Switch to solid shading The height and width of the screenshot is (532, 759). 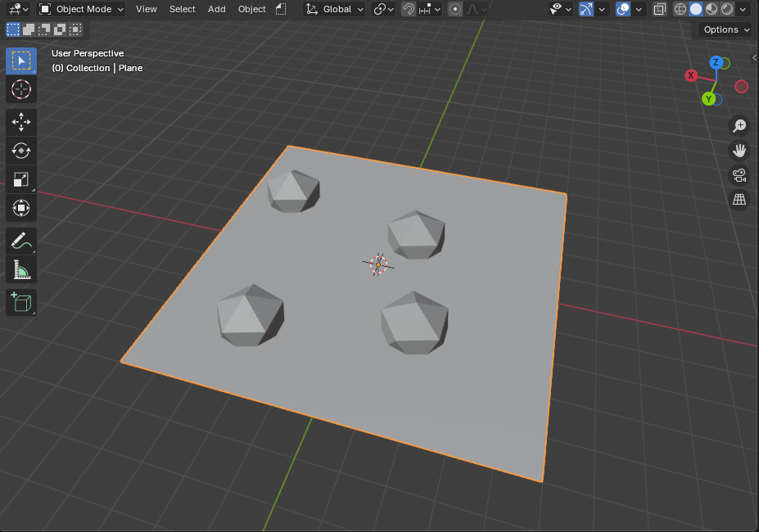click(x=696, y=9)
